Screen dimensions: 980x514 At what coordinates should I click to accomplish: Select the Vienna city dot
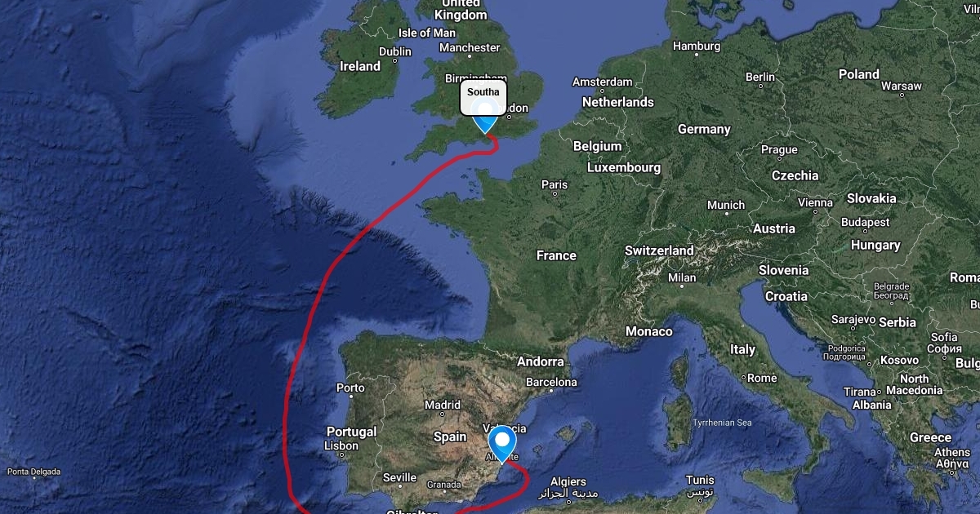pos(815,212)
